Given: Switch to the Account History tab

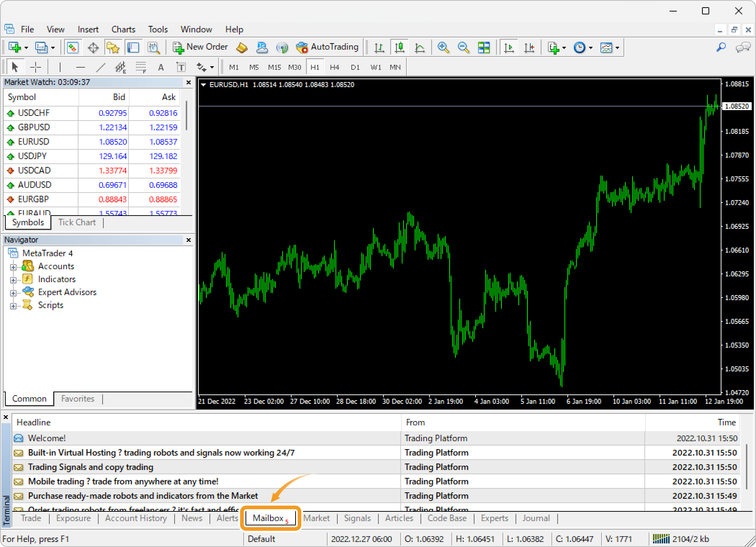Looking at the screenshot, I should click(136, 518).
